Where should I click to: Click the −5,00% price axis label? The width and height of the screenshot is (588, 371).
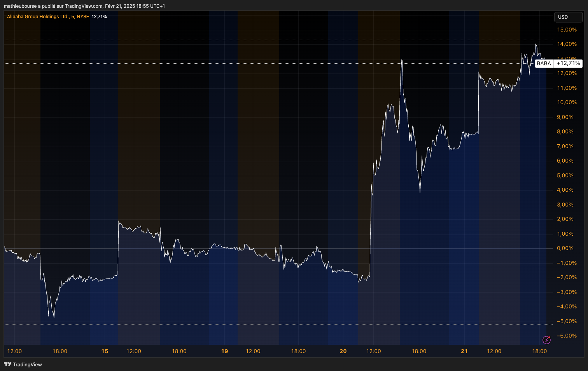coord(567,321)
